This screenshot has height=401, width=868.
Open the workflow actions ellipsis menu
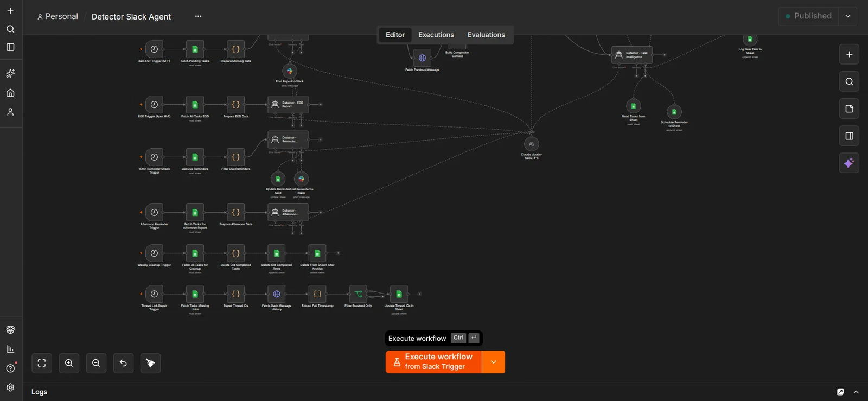tap(198, 16)
